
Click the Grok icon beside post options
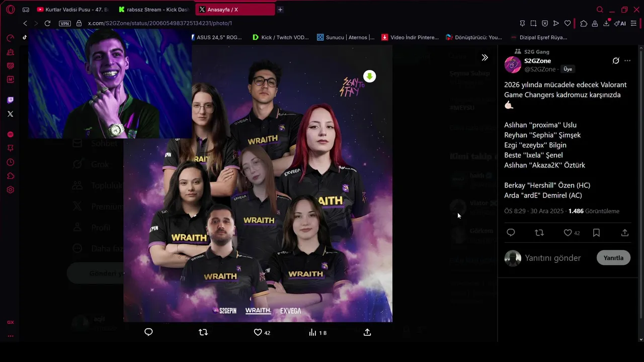pyautogui.click(x=616, y=61)
